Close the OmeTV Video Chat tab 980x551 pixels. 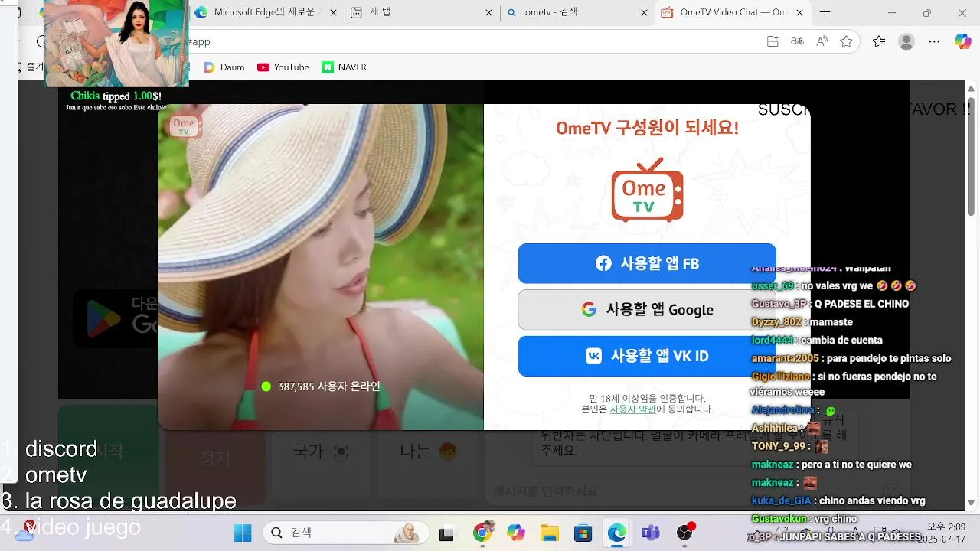(x=800, y=12)
